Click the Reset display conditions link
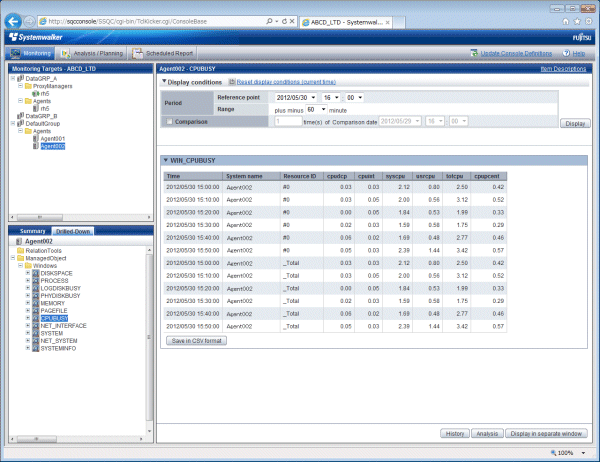Image resolution: width=600 pixels, height=462 pixels. pos(286,82)
